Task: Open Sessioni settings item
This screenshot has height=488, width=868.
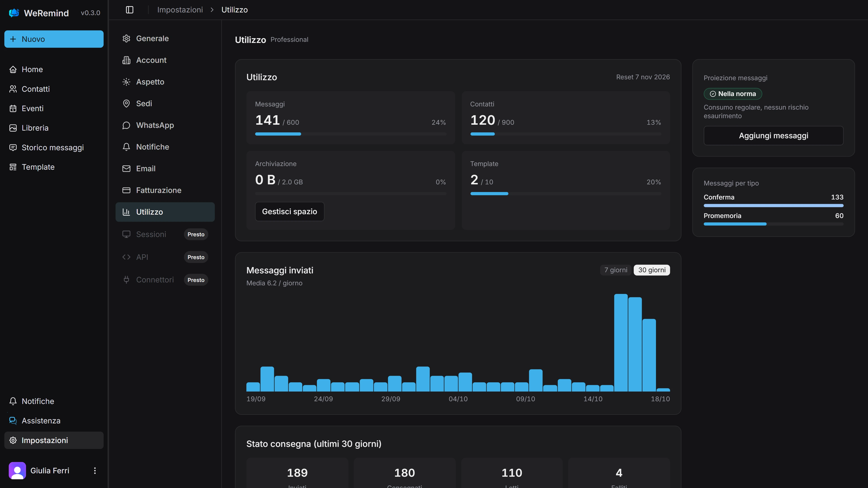Action: point(165,235)
